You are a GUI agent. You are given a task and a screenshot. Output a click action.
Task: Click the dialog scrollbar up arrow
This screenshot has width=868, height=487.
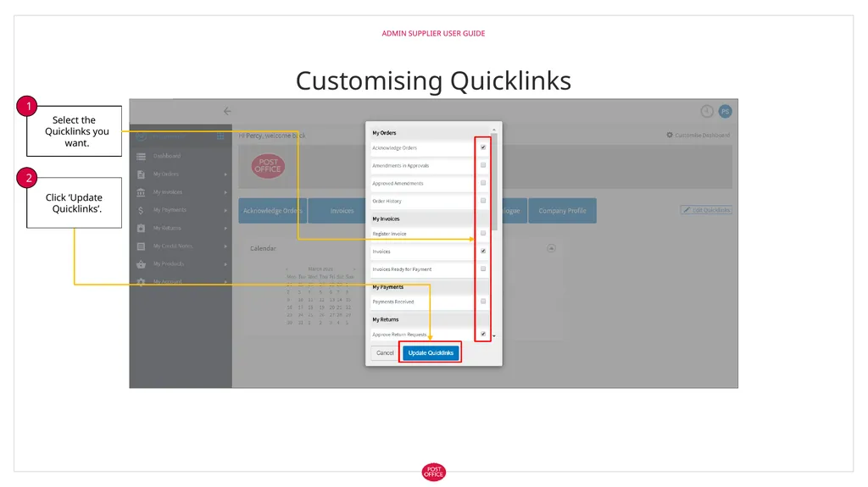coord(494,130)
